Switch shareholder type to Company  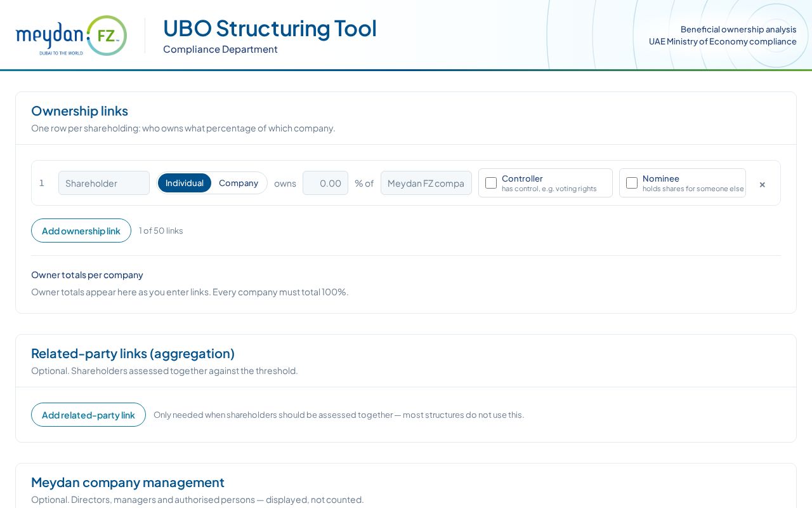pyautogui.click(x=239, y=183)
